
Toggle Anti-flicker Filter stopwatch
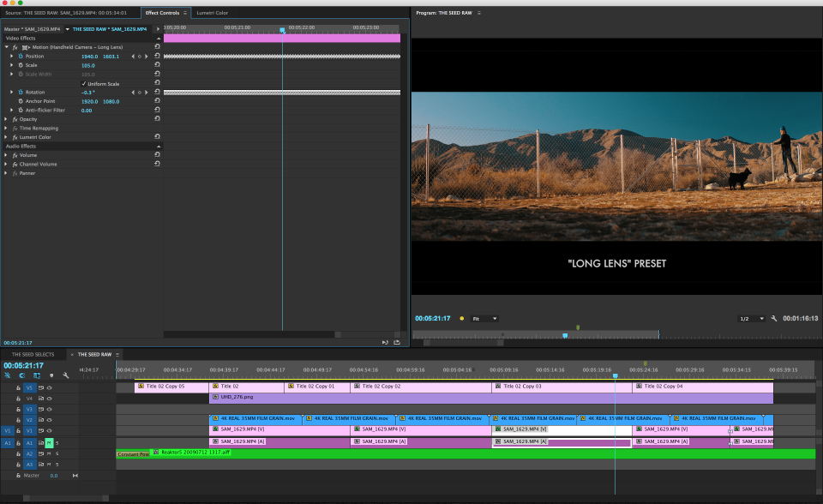[21, 111]
